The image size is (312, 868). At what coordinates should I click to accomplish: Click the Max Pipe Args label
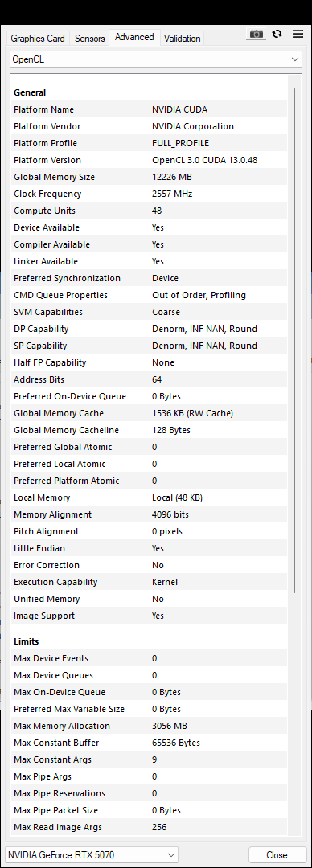click(43, 777)
